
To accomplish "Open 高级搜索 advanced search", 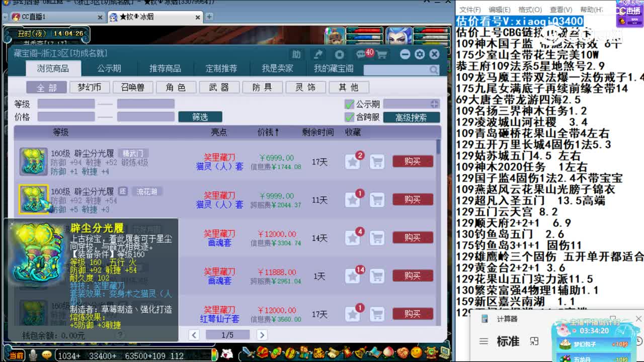I will coord(411,117).
